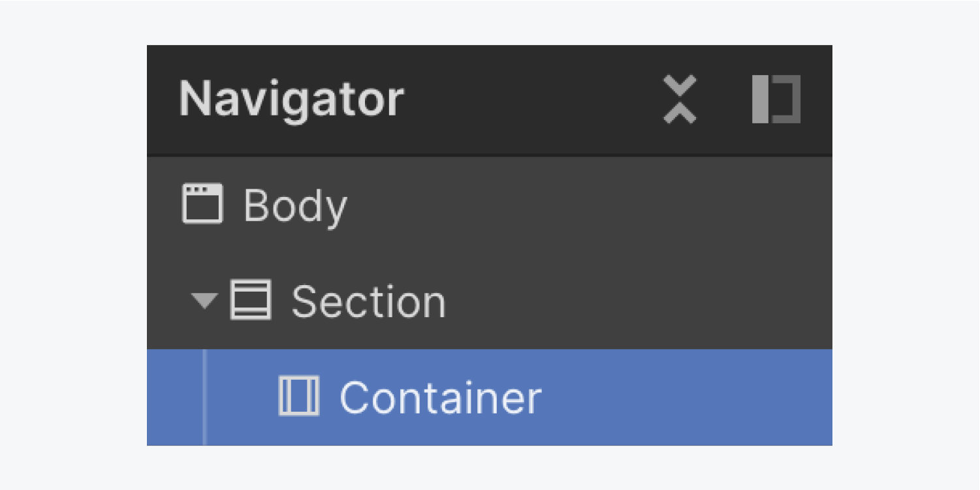This screenshot has width=980, height=490.
Task: Select the Body label text
Action: click(x=295, y=206)
